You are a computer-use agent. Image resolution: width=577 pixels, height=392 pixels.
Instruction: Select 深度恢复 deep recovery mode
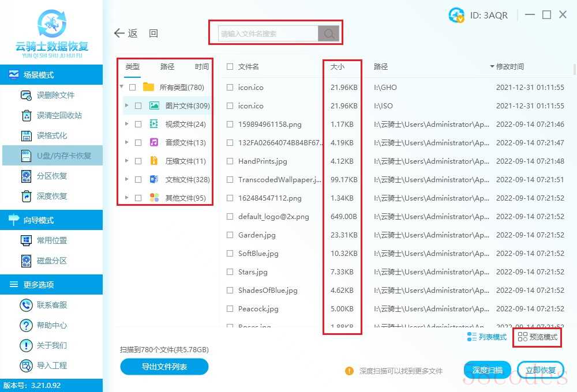coord(52,196)
